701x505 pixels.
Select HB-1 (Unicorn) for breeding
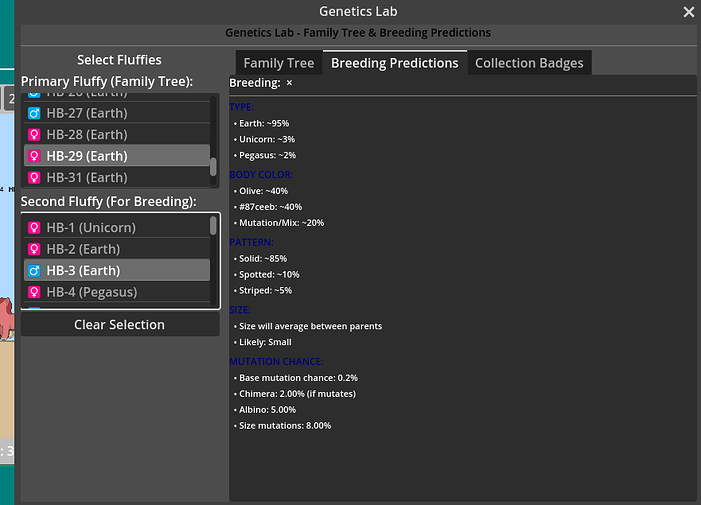coord(90,228)
